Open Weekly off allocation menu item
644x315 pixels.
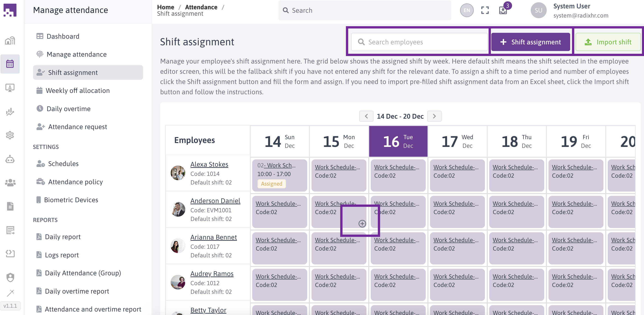pos(77,90)
